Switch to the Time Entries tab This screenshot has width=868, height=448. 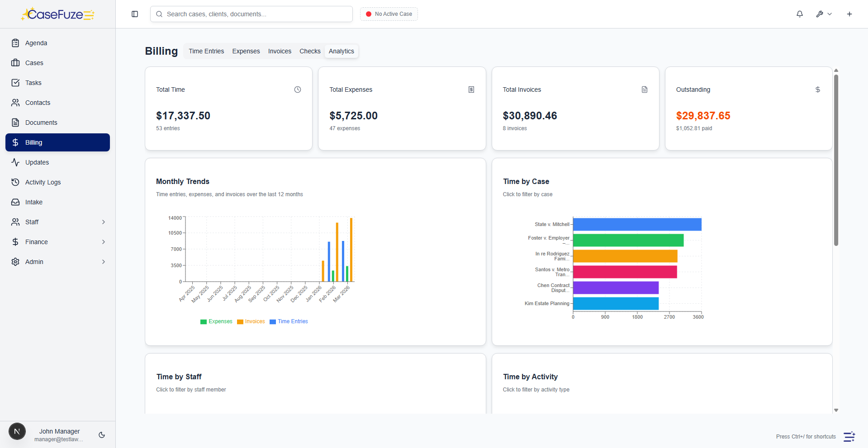click(x=206, y=51)
